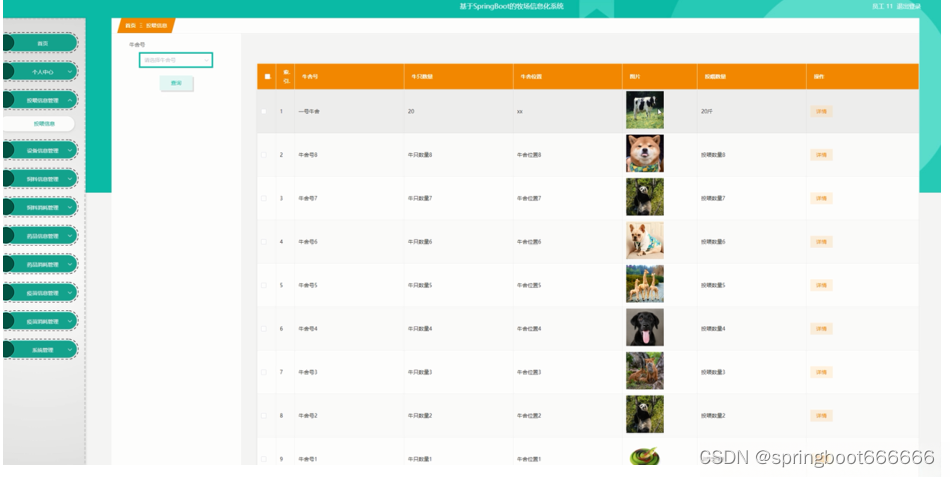Open the 请选择牛舍号 dropdown
950x477 pixels.
(x=176, y=60)
